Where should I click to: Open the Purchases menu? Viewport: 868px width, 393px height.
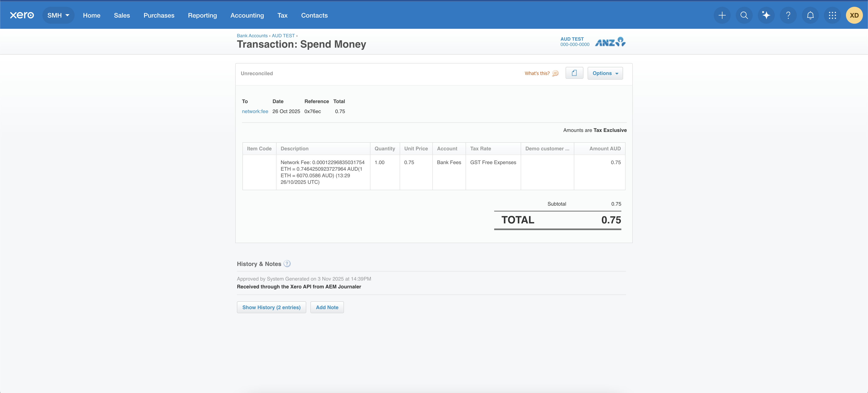(159, 15)
